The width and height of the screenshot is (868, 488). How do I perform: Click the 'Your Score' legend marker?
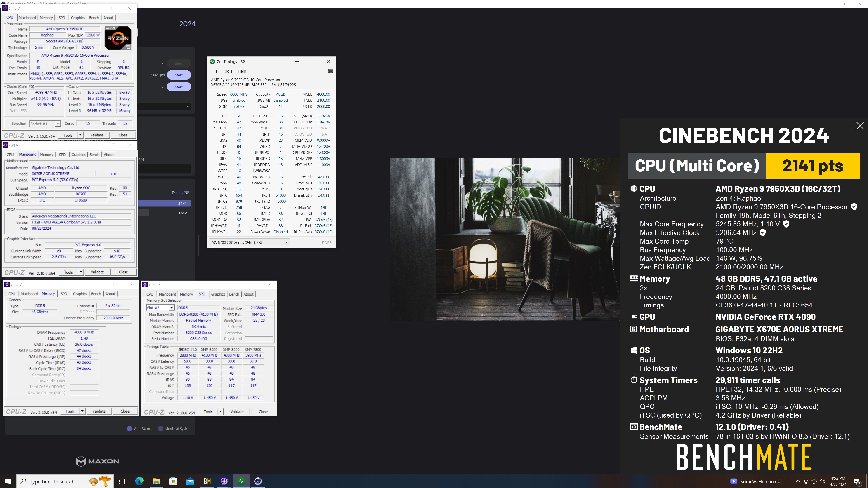pyautogui.click(x=129, y=428)
